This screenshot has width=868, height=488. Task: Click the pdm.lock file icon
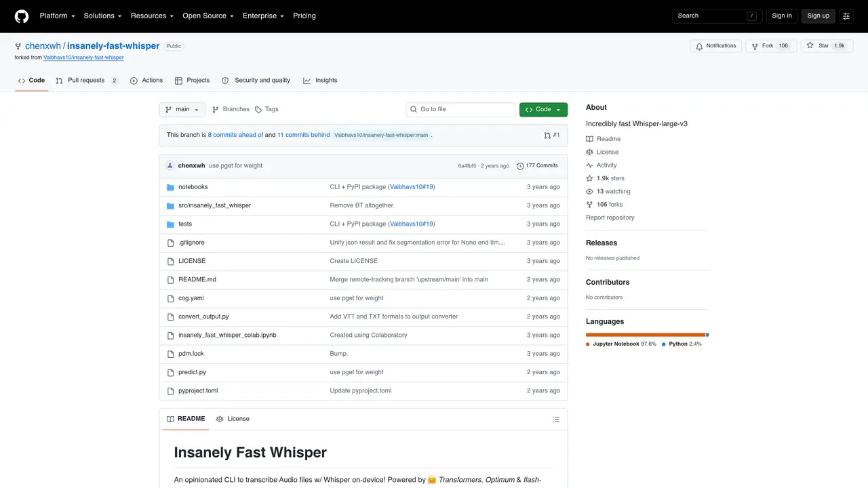(x=171, y=354)
